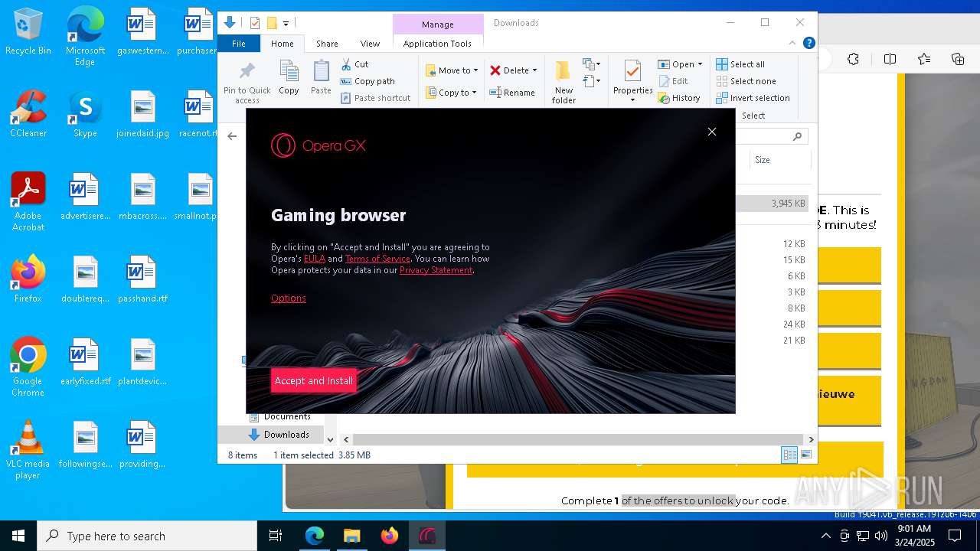Switch to Large icons view icon

point(805,455)
